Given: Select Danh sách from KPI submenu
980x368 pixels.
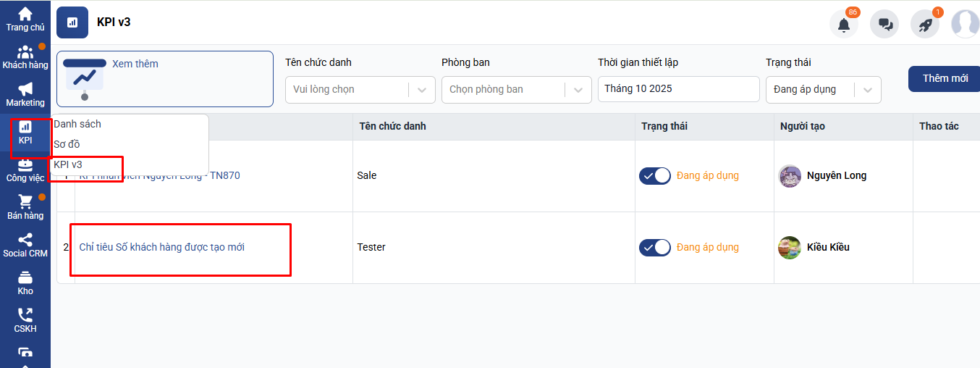Looking at the screenshot, I should pos(77,124).
